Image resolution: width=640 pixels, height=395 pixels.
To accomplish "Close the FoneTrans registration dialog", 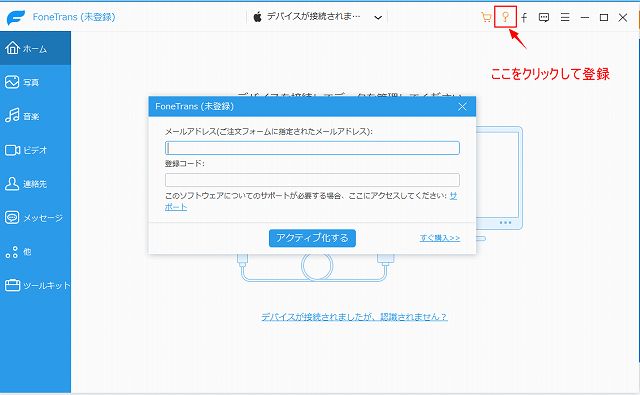I will click(462, 107).
